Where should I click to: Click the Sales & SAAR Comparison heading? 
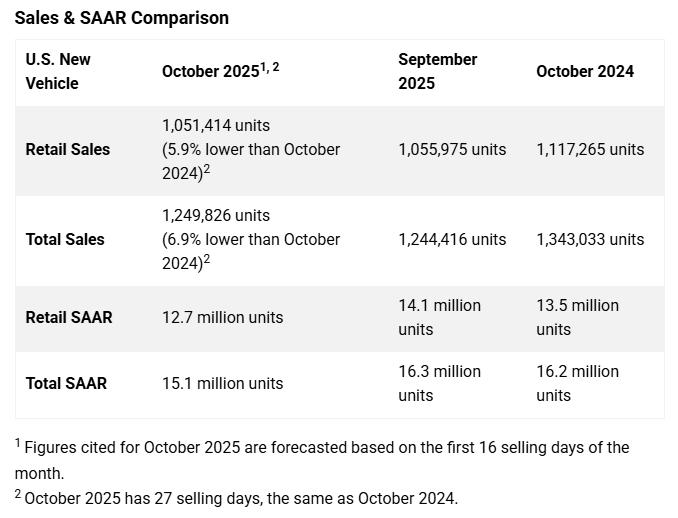(x=121, y=18)
